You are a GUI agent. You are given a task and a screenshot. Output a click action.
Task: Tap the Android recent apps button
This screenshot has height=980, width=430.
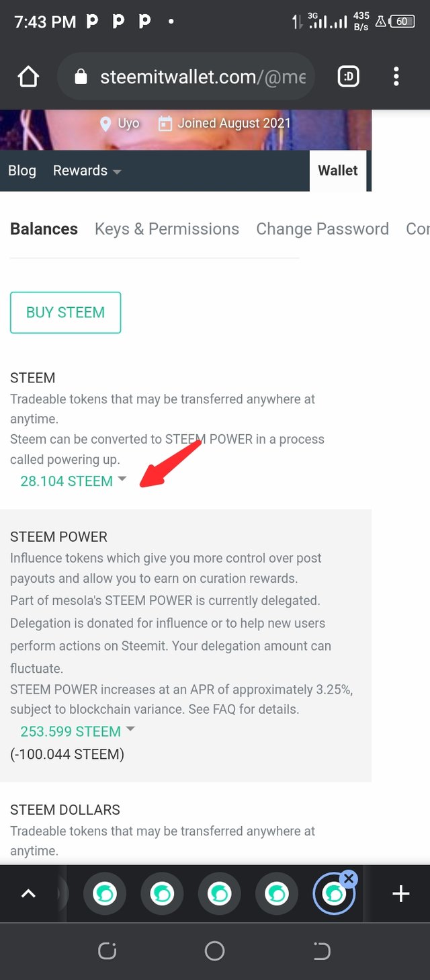(107, 951)
